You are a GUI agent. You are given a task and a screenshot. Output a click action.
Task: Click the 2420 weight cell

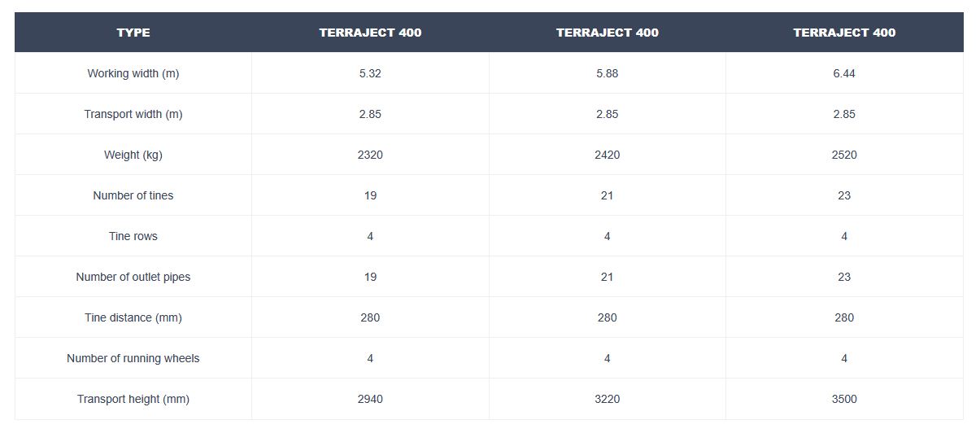point(607,155)
